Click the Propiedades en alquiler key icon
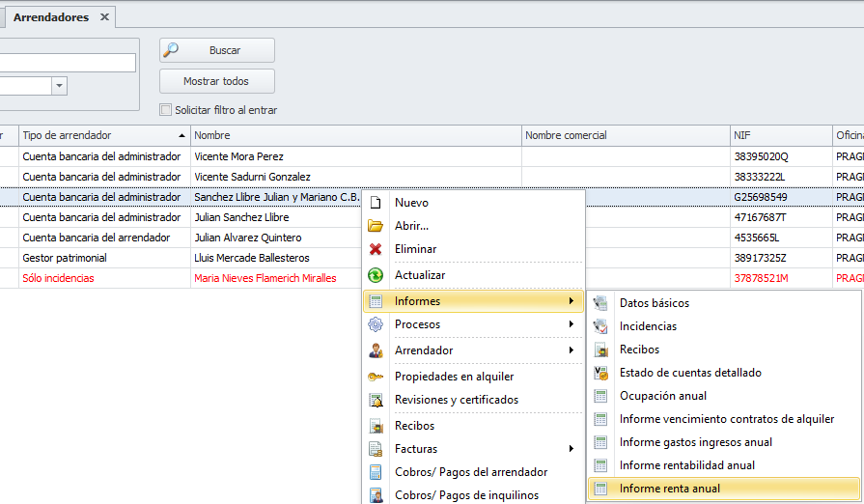Screen dimensions: 864x504 pos(376,377)
